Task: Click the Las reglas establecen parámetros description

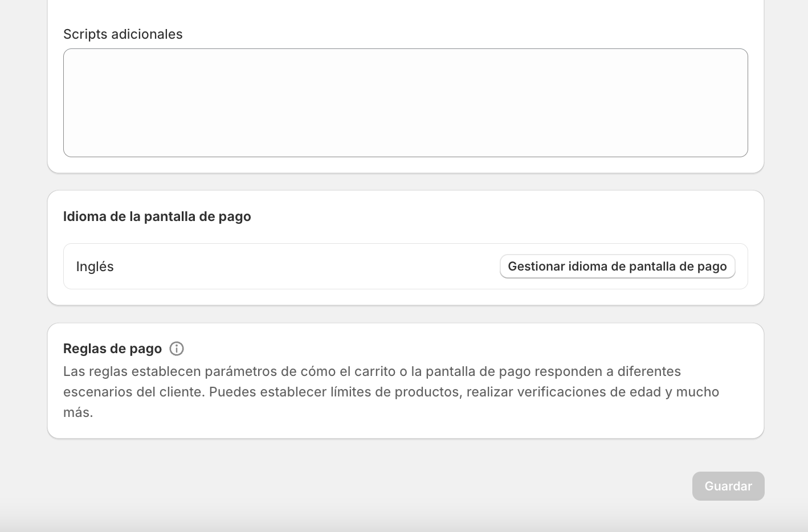Action: pyautogui.click(x=391, y=392)
